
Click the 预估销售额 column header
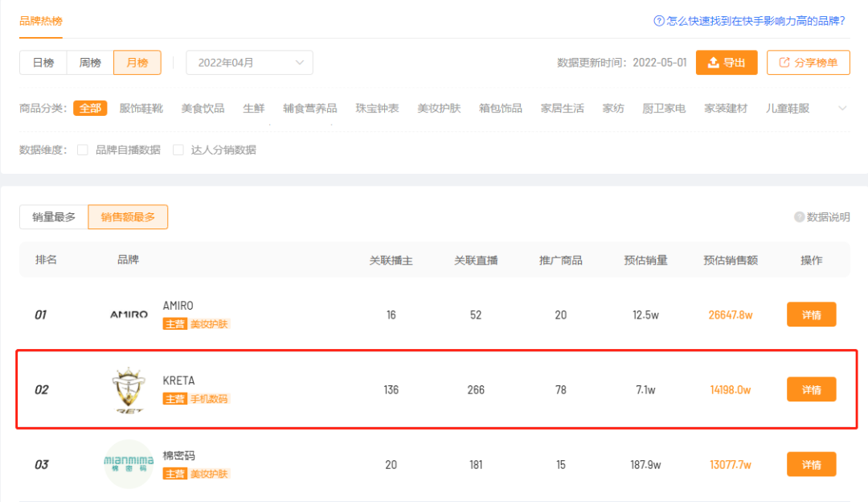click(x=730, y=261)
